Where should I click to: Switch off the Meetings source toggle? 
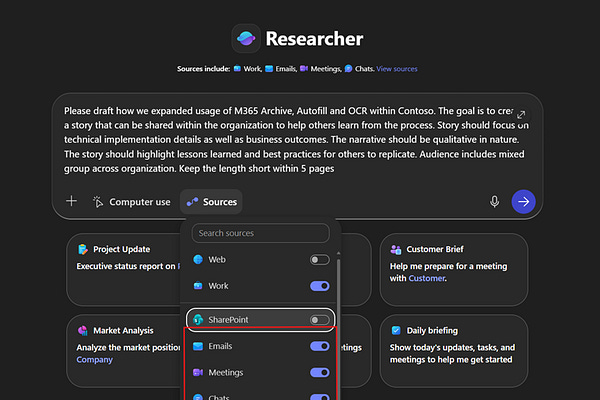click(320, 372)
